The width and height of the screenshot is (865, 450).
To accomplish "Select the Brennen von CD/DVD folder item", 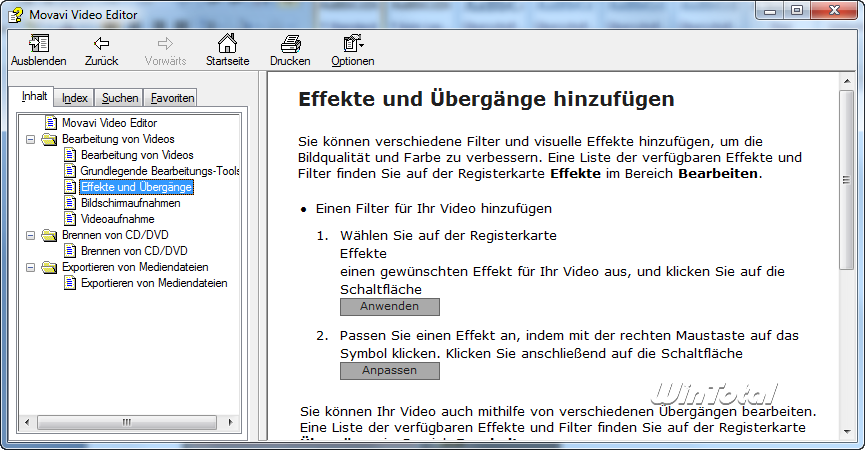I will [115, 235].
